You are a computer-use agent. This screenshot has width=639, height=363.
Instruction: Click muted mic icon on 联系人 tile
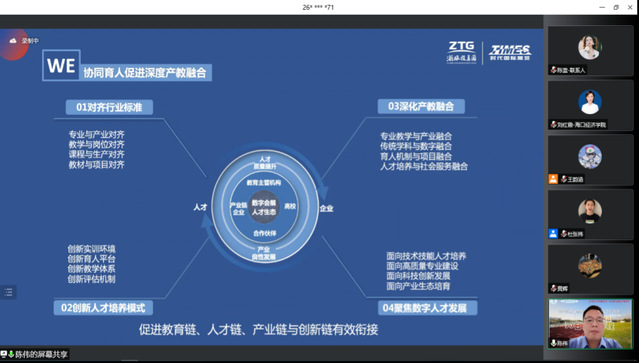[553, 70]
